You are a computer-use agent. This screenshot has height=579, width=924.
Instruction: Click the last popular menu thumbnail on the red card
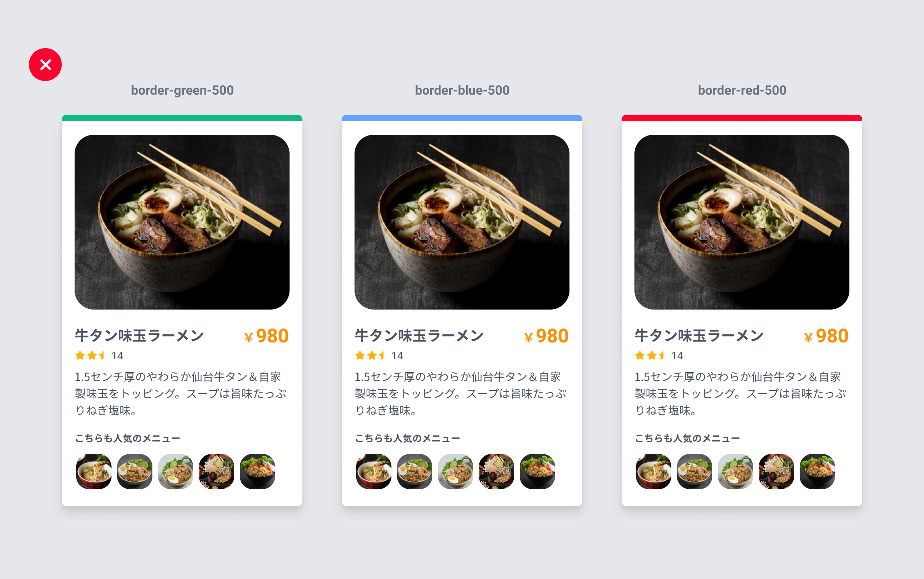pyautogui.click(x=817, y=472)
